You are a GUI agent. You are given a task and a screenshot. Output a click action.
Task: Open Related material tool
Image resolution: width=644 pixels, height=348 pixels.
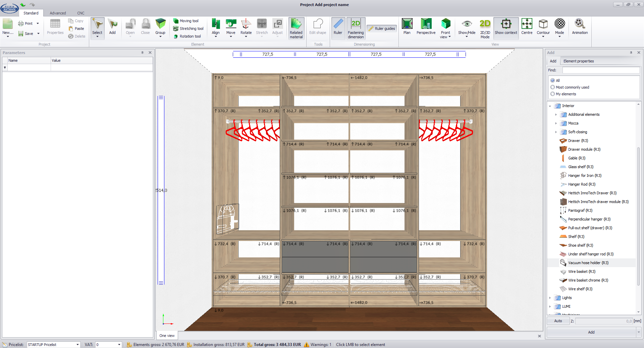click(x=296, y=28)
